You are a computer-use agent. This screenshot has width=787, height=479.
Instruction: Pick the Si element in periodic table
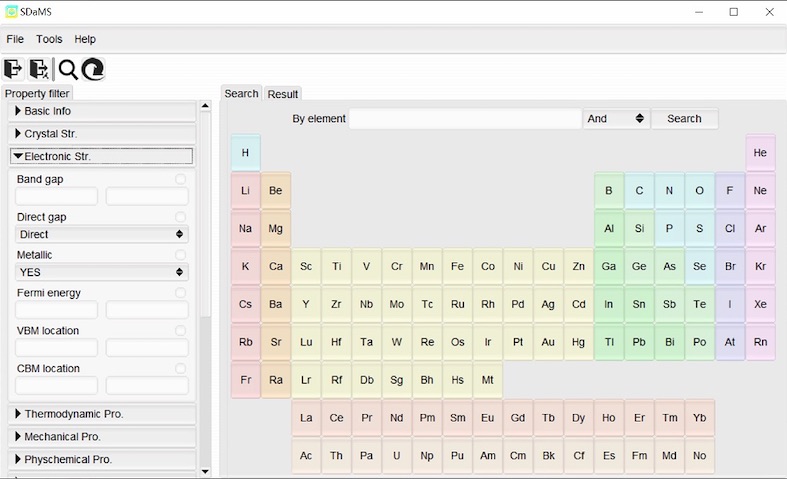639,229
